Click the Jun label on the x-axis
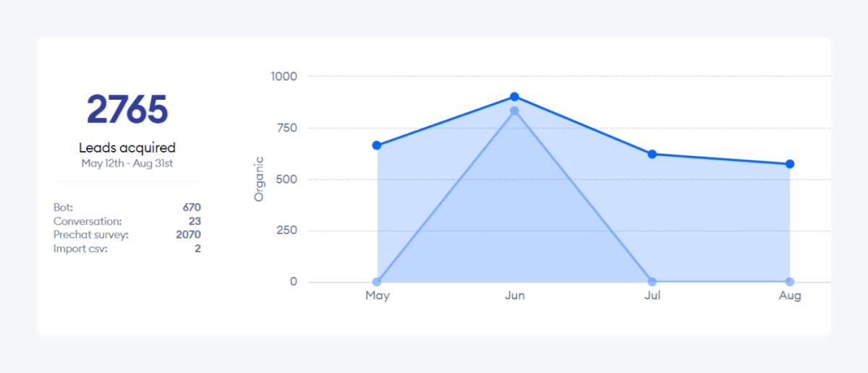 pos(514,296)
